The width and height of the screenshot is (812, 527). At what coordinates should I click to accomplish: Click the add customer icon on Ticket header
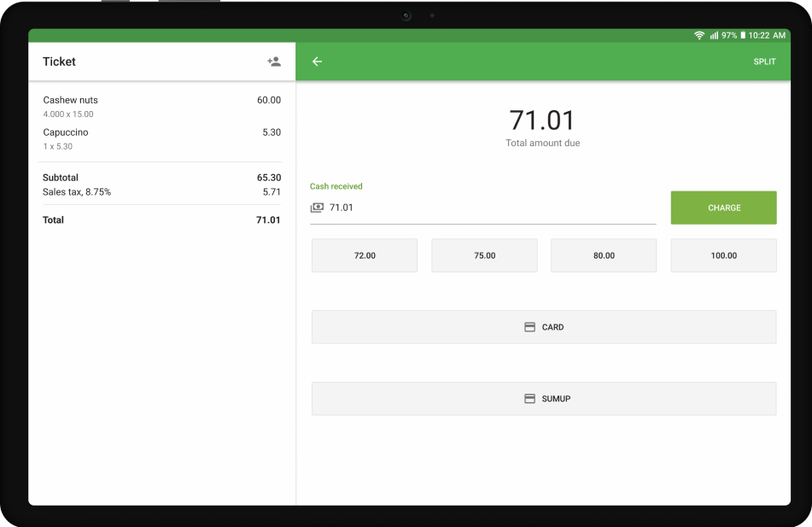(273, 61)
